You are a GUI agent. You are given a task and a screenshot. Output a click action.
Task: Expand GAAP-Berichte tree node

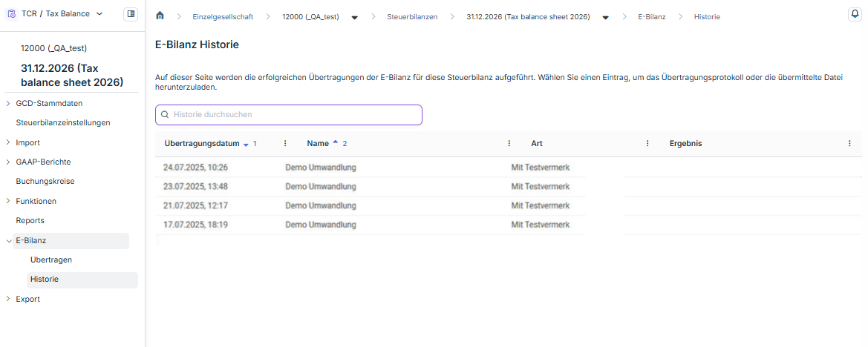click(x=7, y=162)
